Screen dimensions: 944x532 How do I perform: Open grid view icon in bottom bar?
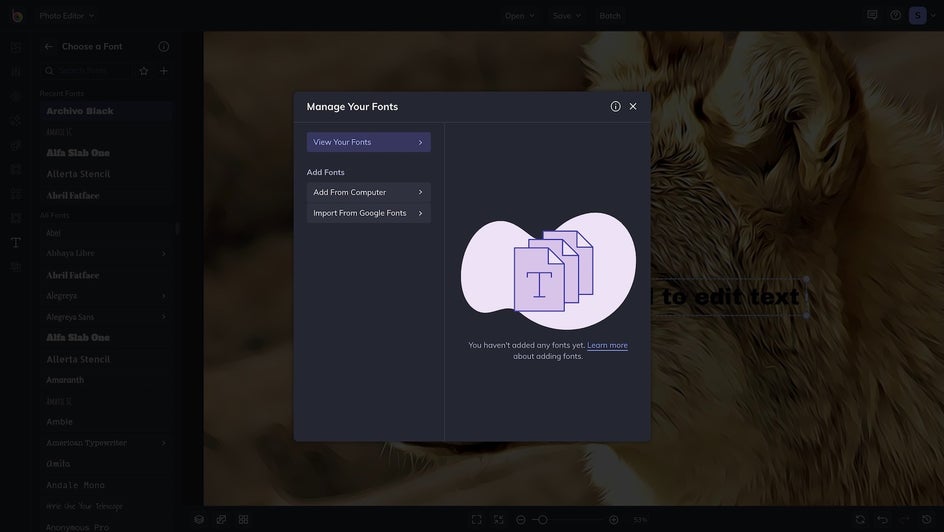pyautogui.click(x=243, y=519)
